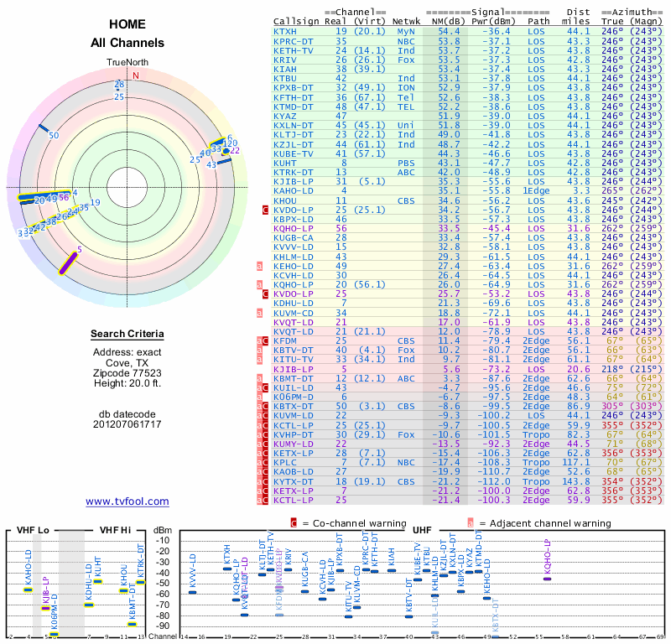Click the Pwr(dBm) column header
Screen dimensions: 671x644
(x=493, y=22)
